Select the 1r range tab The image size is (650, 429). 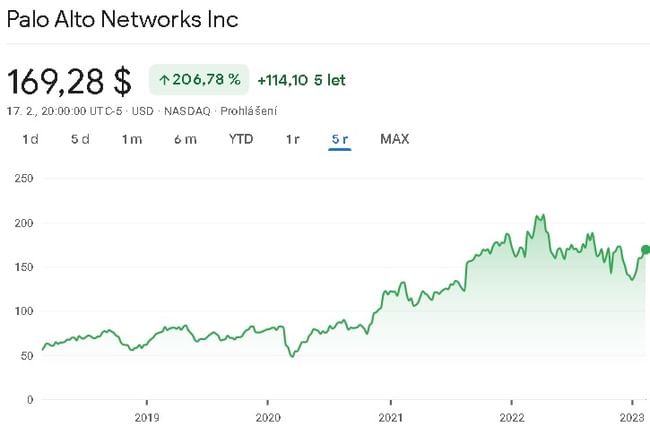click(292, 139)
